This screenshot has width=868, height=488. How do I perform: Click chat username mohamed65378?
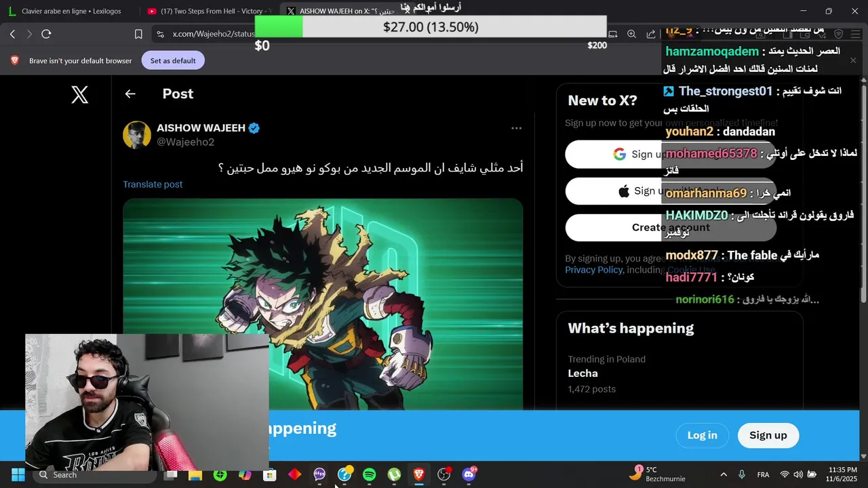[711, 153]
